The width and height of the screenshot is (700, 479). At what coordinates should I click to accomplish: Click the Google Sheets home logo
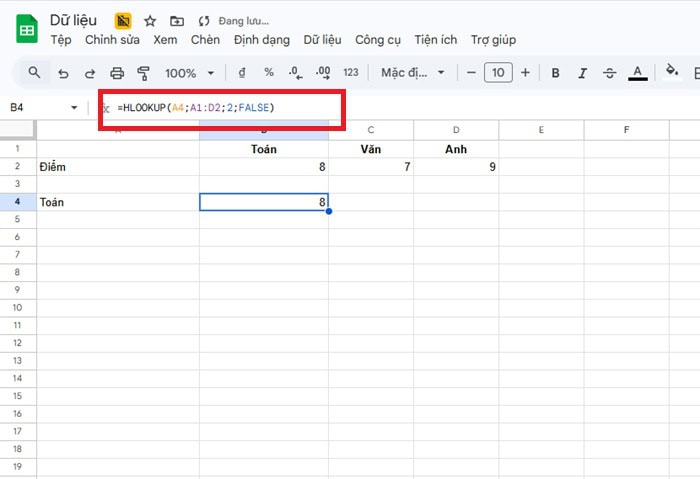tap(27, 29)
